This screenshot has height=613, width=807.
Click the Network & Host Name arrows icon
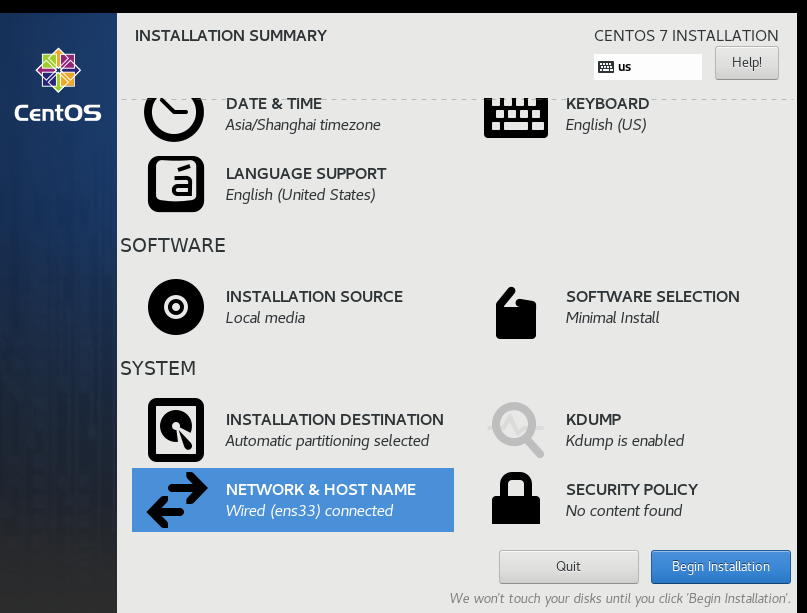177,500
